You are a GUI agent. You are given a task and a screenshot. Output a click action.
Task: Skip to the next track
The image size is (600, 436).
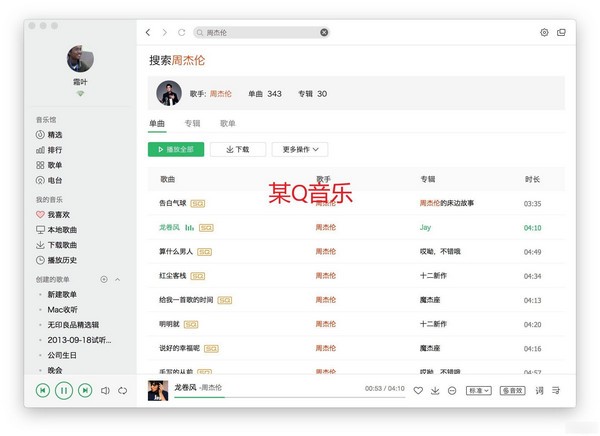[x=86, y=390]
